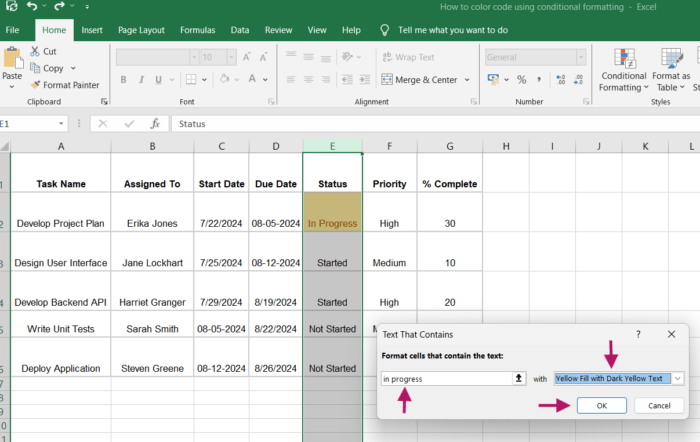The width and height of the screenshot is (700, 442).
Task: Click the Cut scissors icon
Action: pos(36,51)
